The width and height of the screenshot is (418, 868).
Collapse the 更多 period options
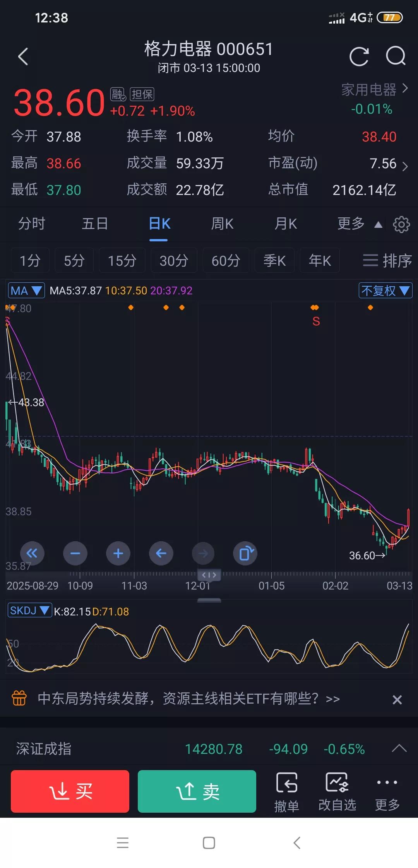point(360,224)
